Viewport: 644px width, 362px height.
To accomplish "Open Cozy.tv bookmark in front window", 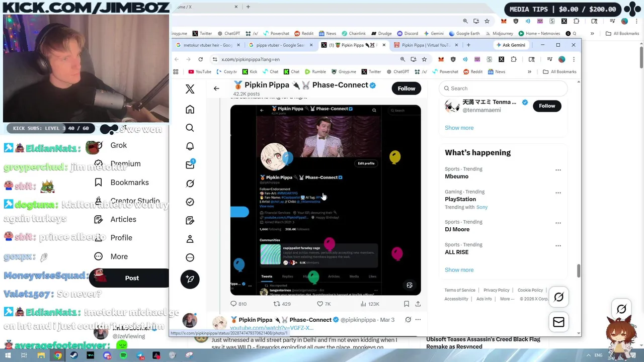I will (x=226, y=72).
